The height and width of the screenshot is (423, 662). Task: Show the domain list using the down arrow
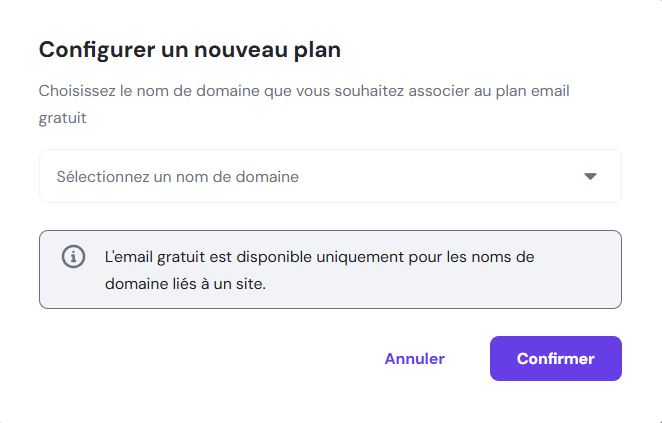point(590,177)
